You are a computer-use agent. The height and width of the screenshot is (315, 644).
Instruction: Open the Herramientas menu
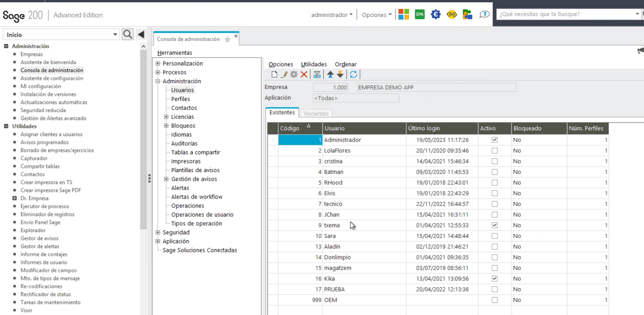coord(175,53)
